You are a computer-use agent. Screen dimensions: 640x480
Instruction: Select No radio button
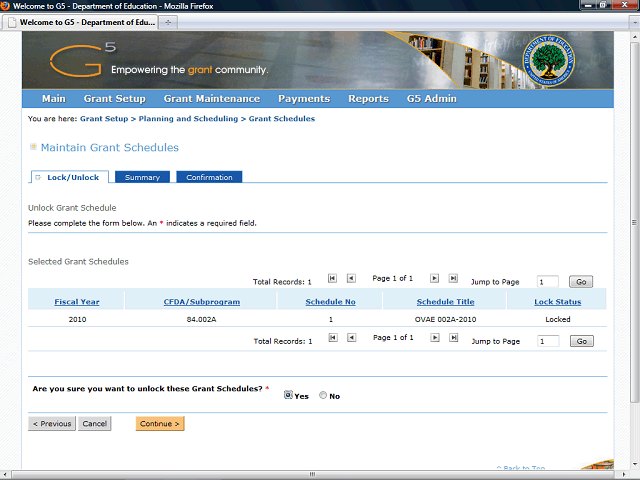coord(323,395)
